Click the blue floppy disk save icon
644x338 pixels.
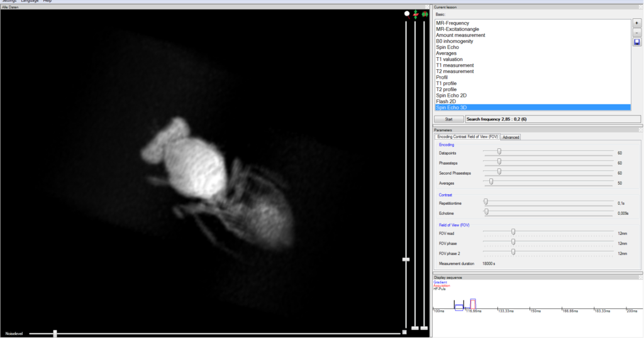pos(637,42)
